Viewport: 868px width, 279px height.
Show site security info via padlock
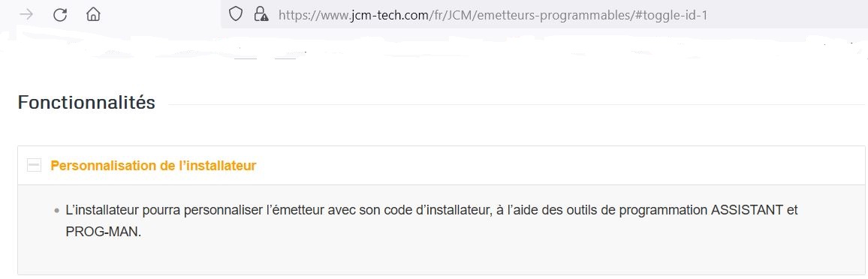[261, 14]
